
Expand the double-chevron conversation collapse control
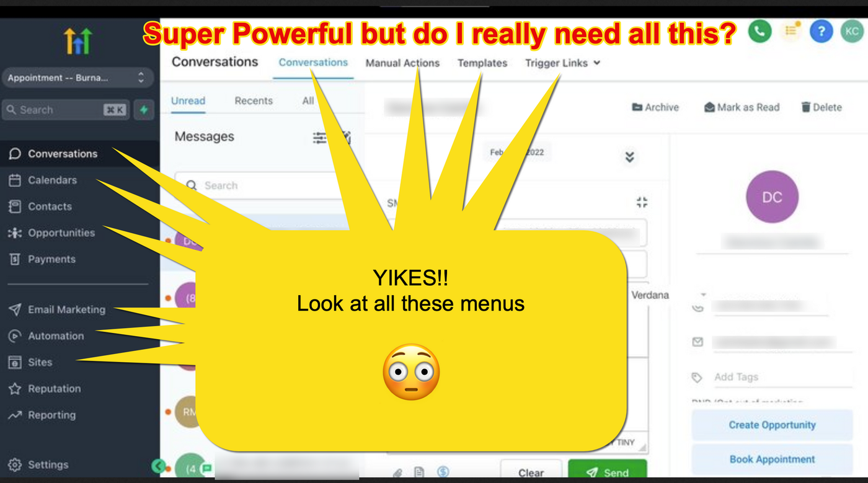(x=630, y=157)
